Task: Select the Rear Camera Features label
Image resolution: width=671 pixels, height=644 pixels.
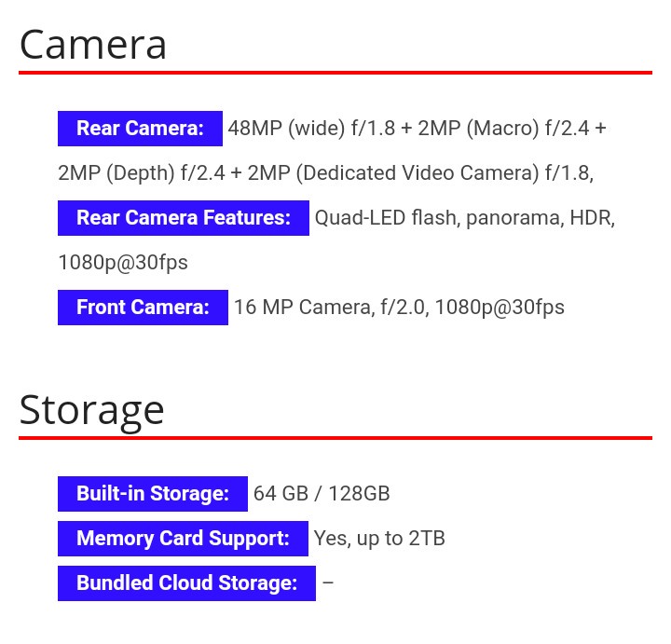Action: coord(184,218)
